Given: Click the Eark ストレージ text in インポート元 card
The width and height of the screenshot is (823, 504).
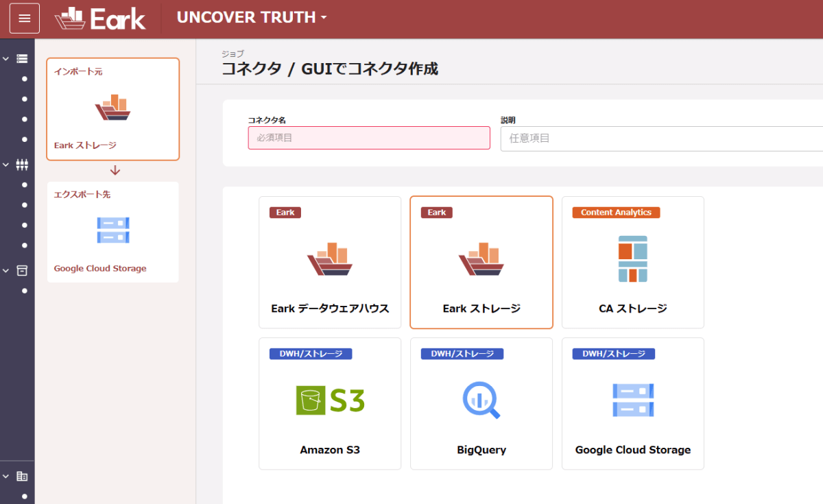Looking at the screenshot, I should pyautogui.click(x=85, y=145).
